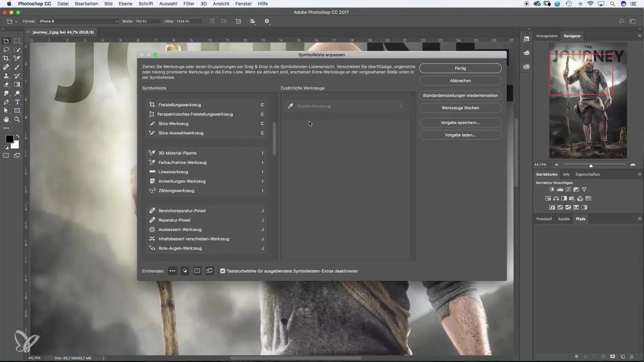The height and width of the screenshot is (362, 644).
Task: Click Standardeinstellungen wiederherstellen
Action: pos(460,95)
